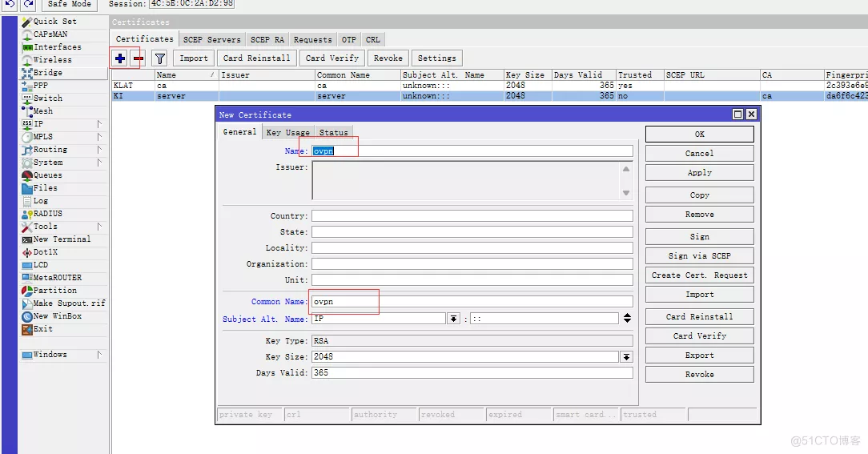
Task: Click the undo arrow icon
Action: click(9, 4)
